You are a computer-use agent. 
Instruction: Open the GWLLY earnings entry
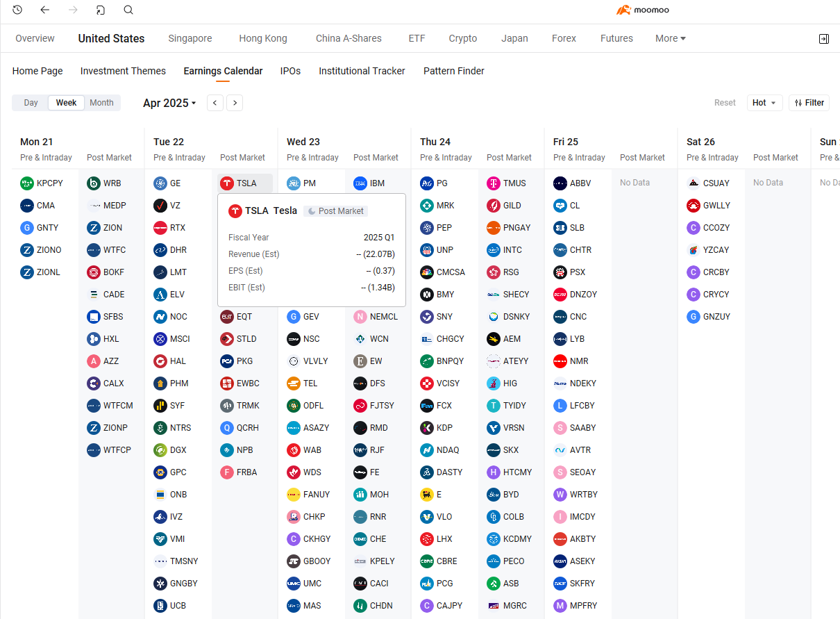[x=708, y=206]
